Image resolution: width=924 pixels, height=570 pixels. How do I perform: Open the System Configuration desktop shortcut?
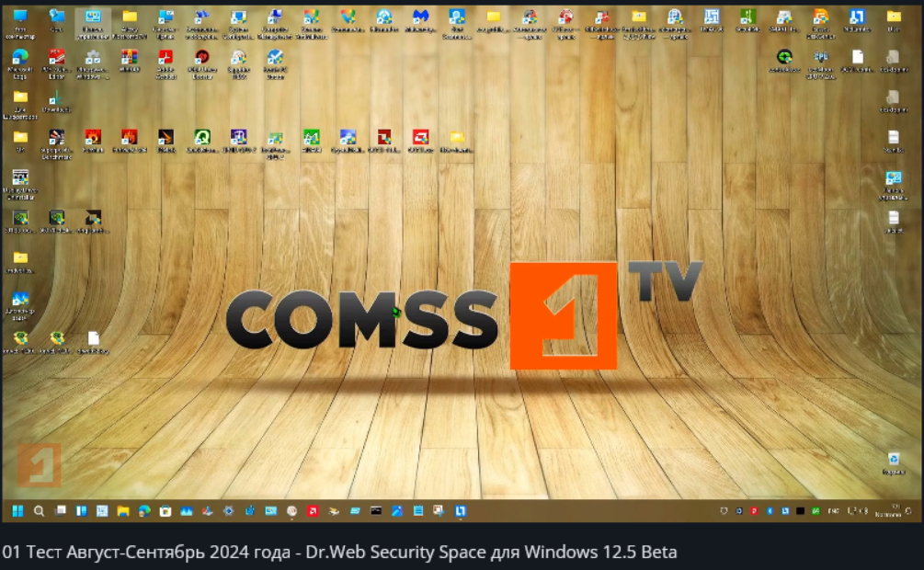click(x=239, y=24)
